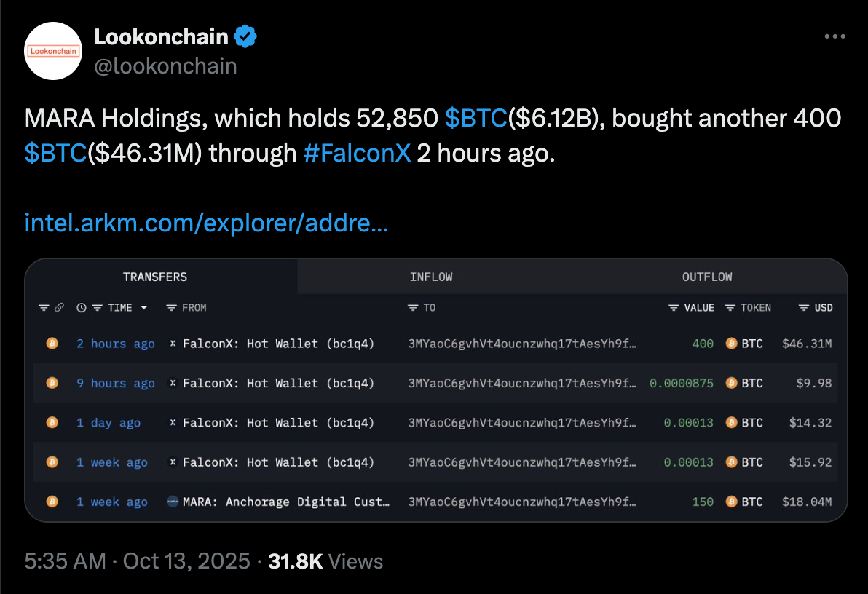This screenshot has height=594, width=868.
Task: Open the USD column filter
Action: [803, 308]
